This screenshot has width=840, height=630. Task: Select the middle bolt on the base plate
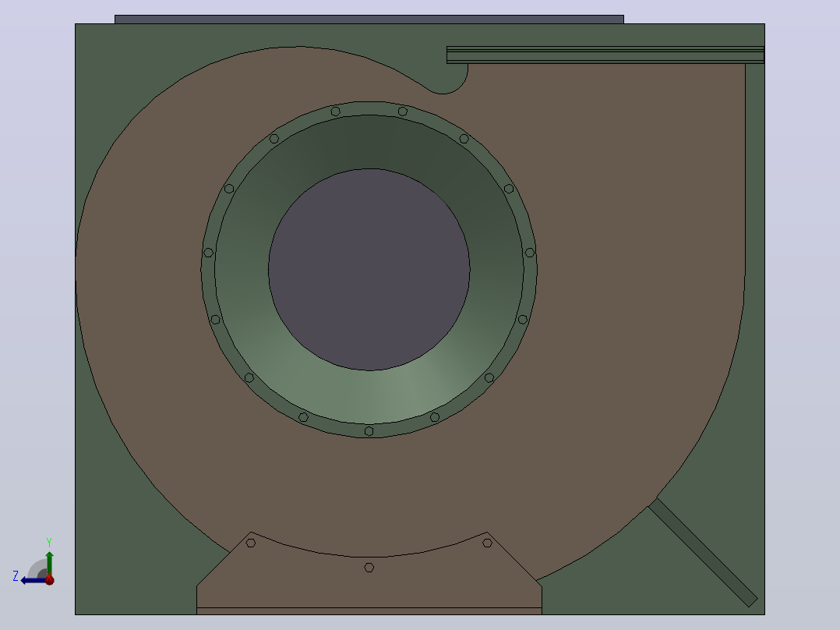[369, 568]
